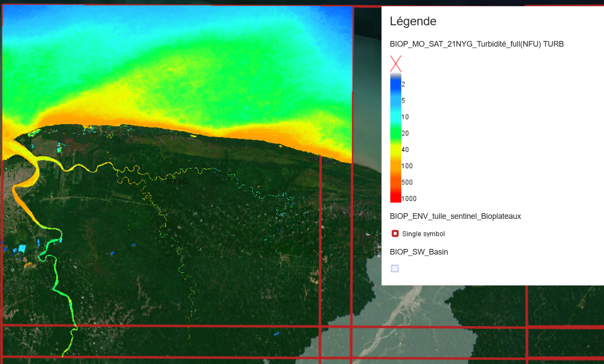
Task: Click the Single symbol text label
Action: [x=423, y=234]
